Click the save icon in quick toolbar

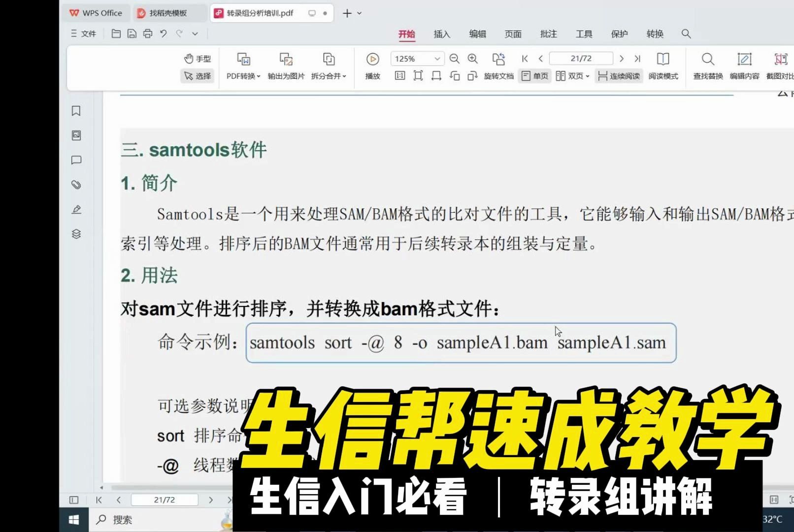coord(132,33)
